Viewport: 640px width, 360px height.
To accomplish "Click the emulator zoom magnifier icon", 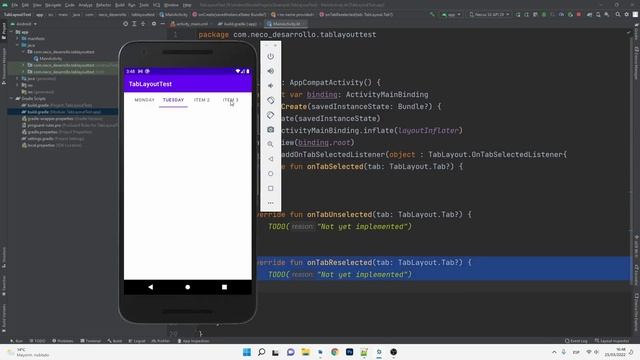I will point(270,144).
